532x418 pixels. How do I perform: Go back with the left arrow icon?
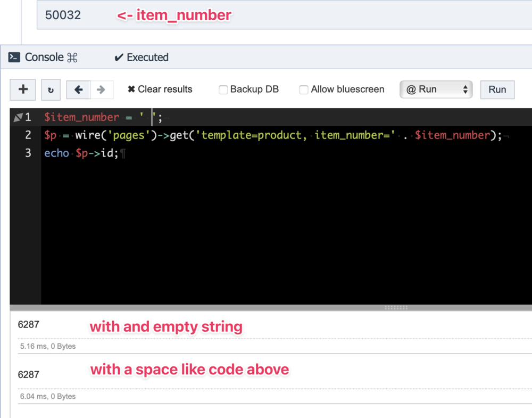click(x=78, y=90)
